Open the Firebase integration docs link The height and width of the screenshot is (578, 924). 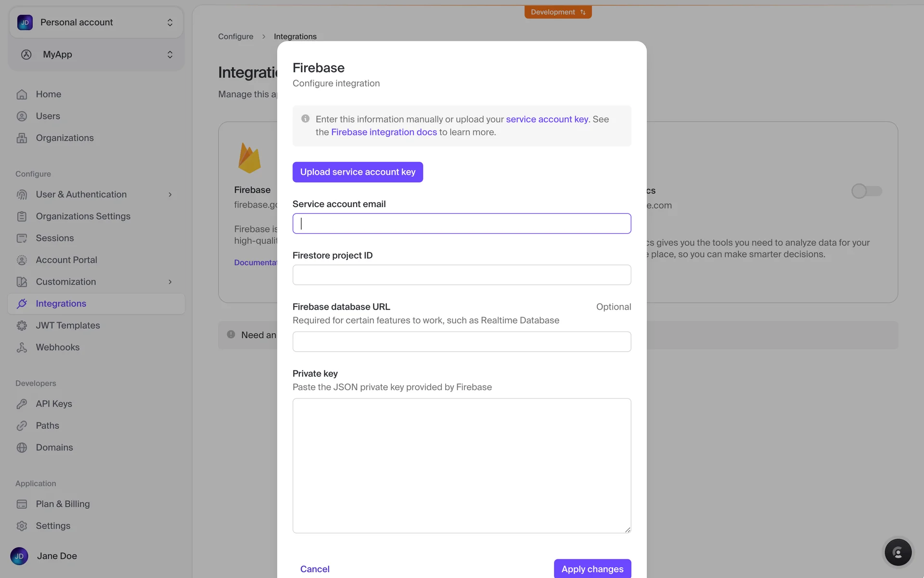click(384, 132)
